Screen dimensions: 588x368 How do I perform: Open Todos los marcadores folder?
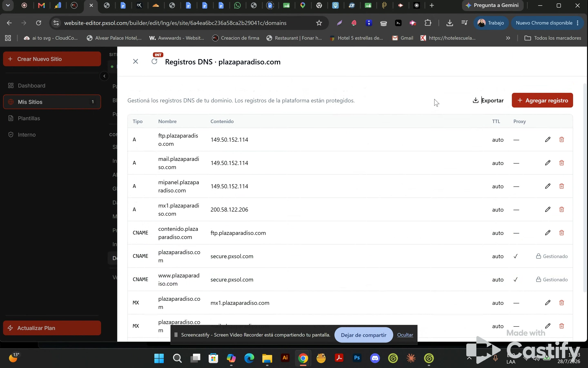(553, 38)
